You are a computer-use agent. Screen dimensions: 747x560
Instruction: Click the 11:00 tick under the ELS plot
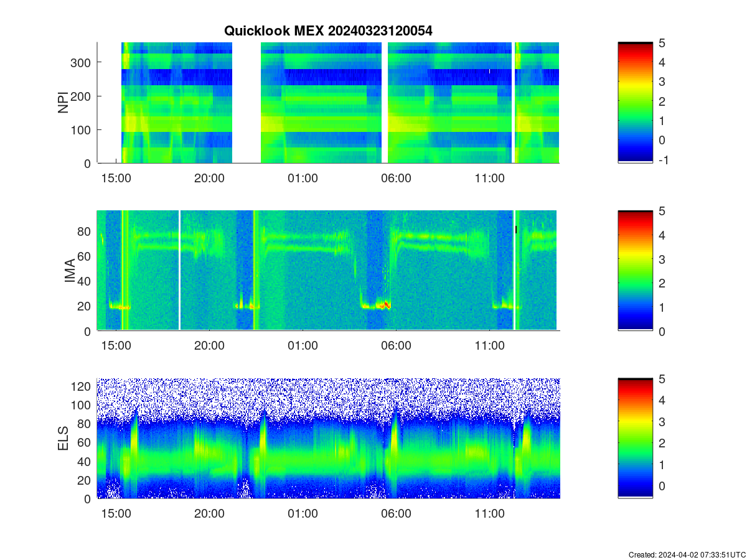pyautogui.click(x=489, y=514)
